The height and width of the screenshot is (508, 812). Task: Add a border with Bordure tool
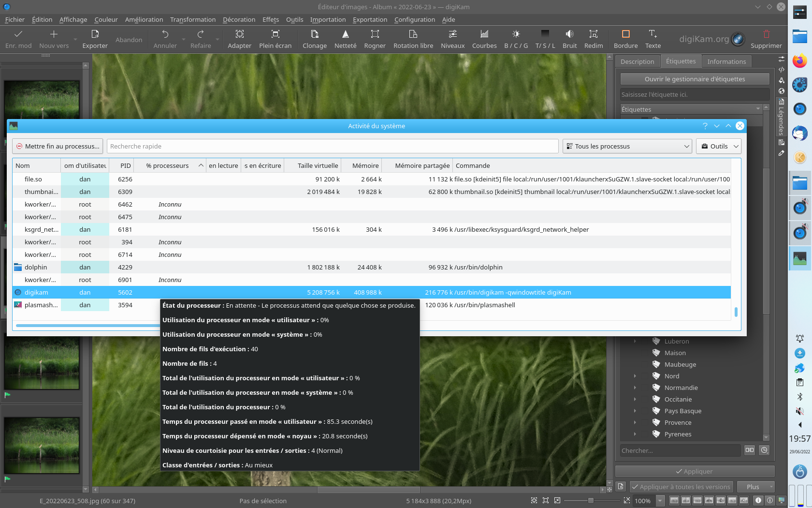click(x=626, y=39)
